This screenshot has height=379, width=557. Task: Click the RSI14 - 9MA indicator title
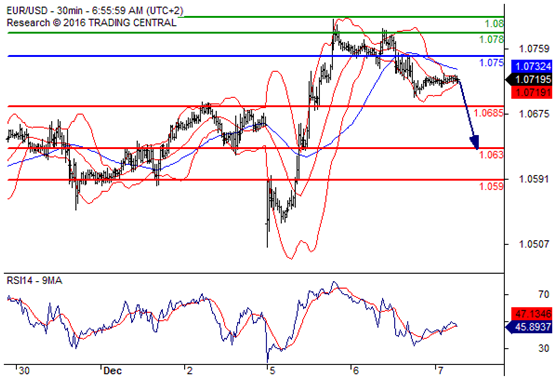[34, 281]
